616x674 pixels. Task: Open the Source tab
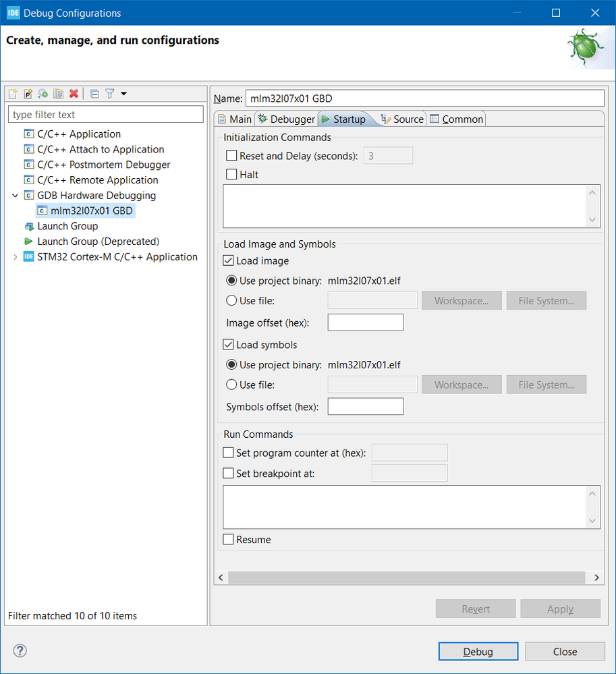pyautogui.click(x=403, y=119)
